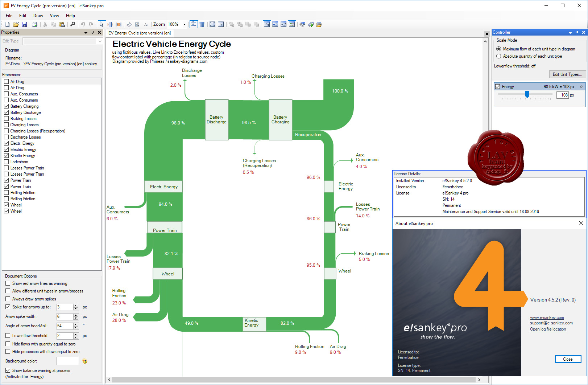
Task: Open the View menu
Action: coord(54,16)
